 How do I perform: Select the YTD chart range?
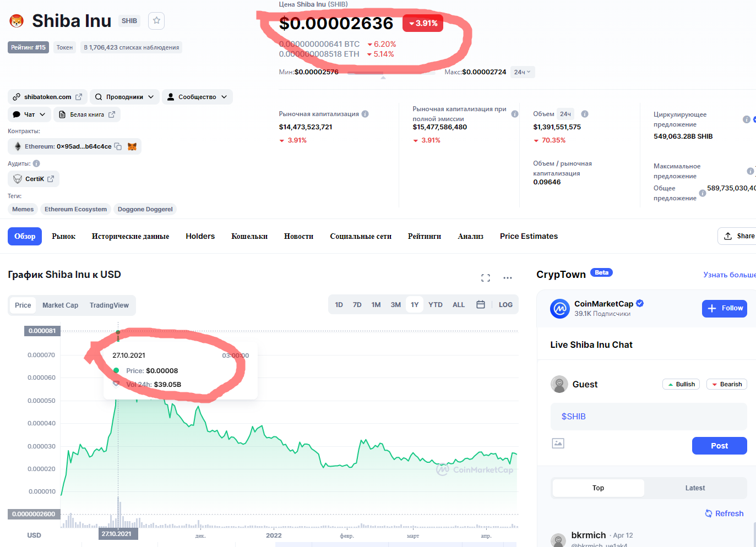[x=436, y=305]
